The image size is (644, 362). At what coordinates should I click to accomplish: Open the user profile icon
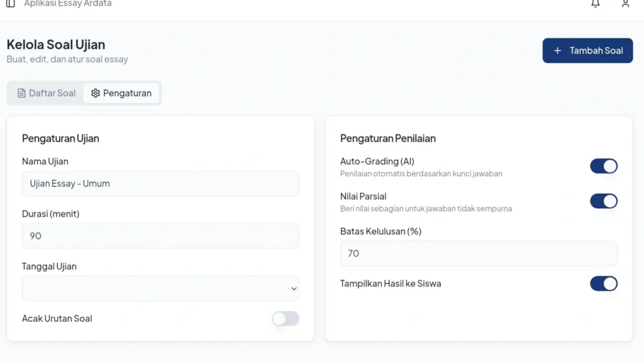(626, 3)
